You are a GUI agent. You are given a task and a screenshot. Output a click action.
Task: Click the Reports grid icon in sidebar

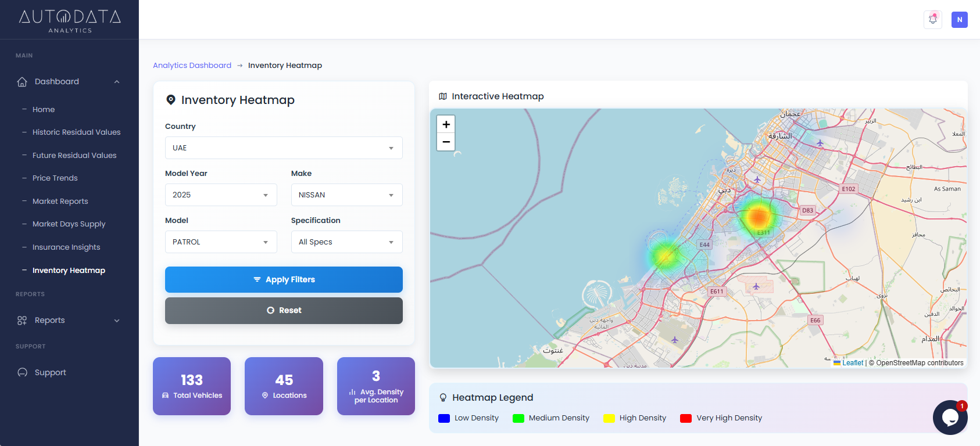[x=22, y=321]
